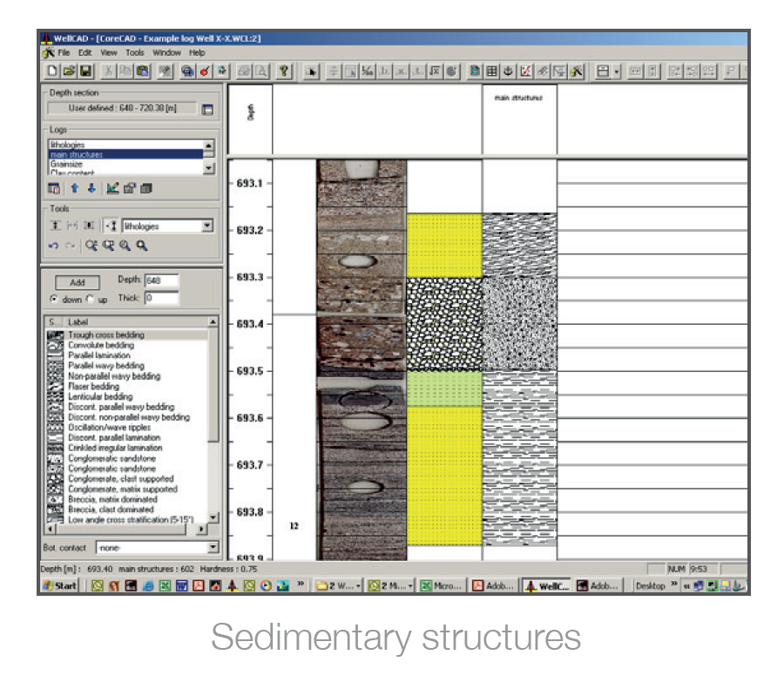The image size is (784, 689).
Task: Print the example log
Action: pyautogui.click(x=242, y=71)
